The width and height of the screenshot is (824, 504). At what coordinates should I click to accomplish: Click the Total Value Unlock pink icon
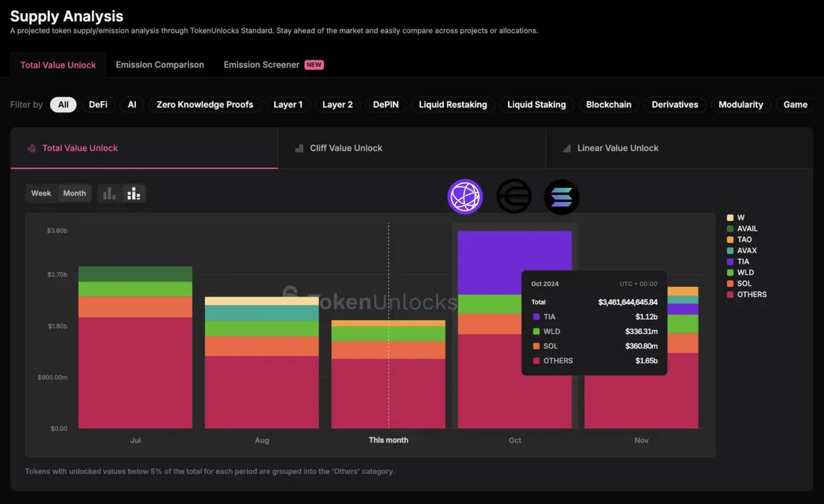tap(31, 148)
